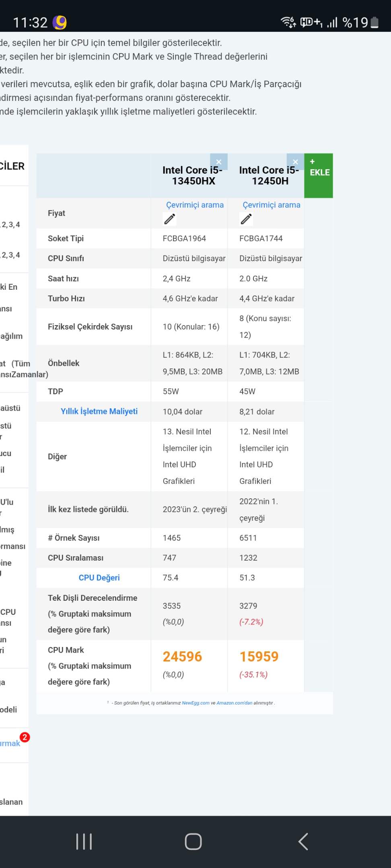Open the CPU Değeri link
391x868 pixels.
click(x=99, y=578)
